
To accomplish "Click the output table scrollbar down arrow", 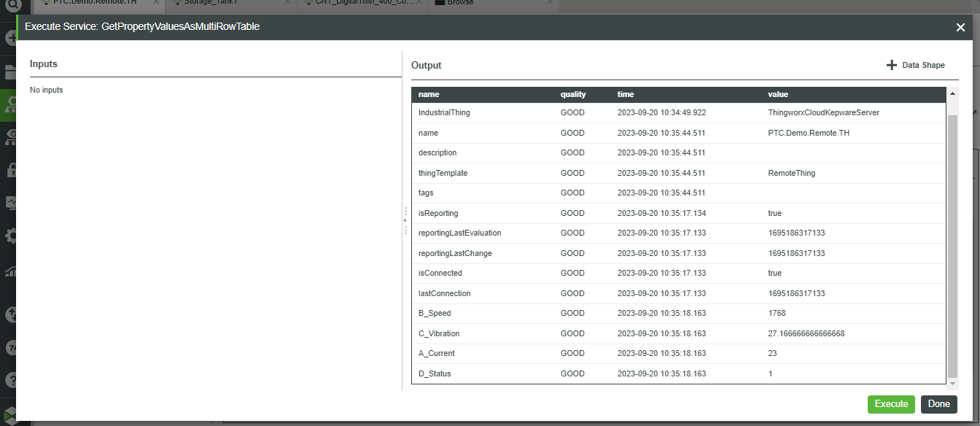I will click(953, 383).
